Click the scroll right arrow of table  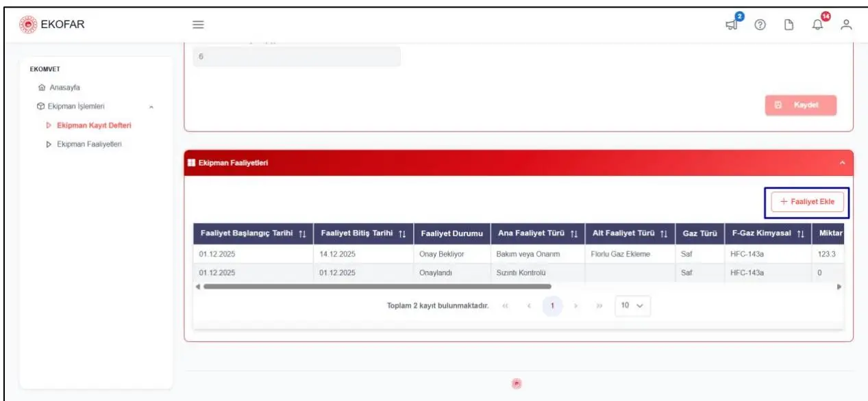[x=839, y=287]
